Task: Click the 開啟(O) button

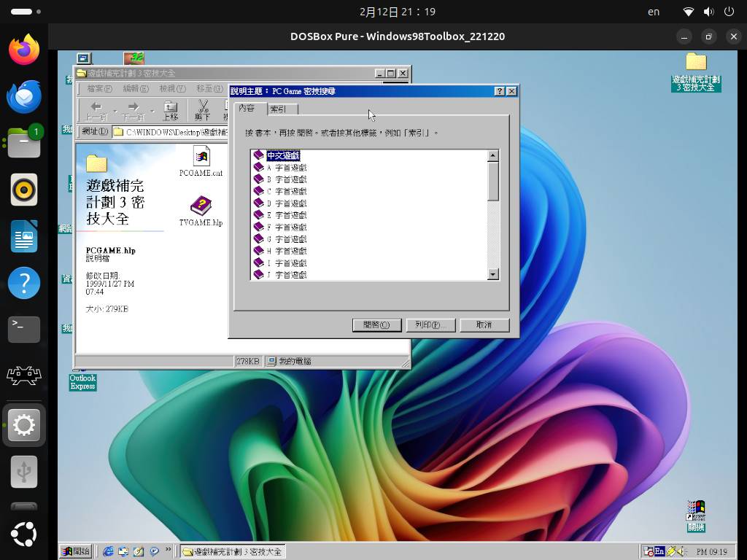Action: coord(377,324)
